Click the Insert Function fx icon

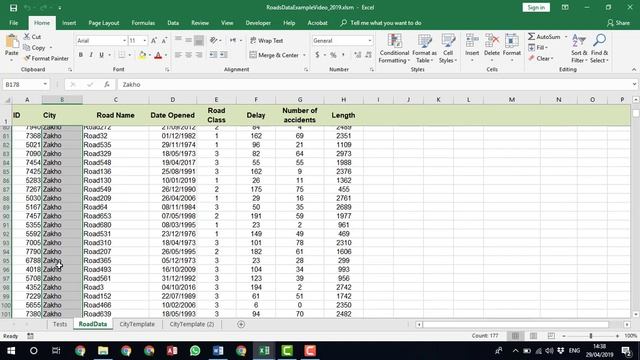tap(107, 84)
